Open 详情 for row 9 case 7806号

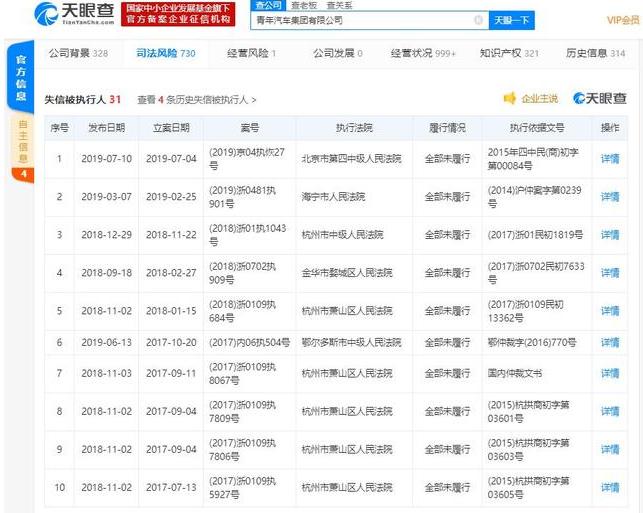pos(610,449)
